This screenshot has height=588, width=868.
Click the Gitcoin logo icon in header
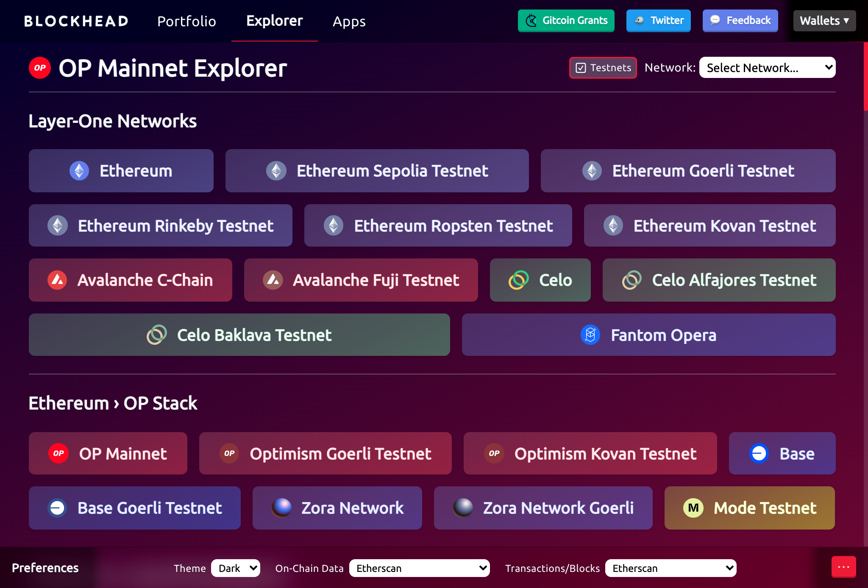click(x=531, y=20)
